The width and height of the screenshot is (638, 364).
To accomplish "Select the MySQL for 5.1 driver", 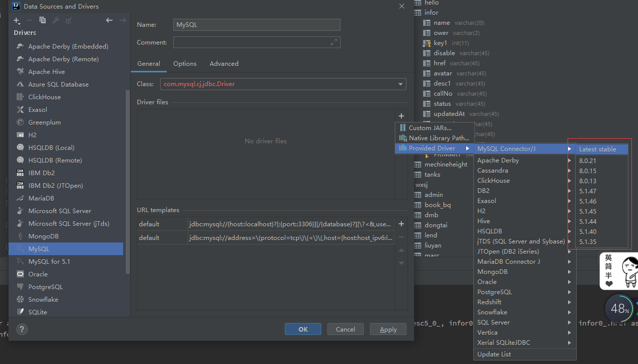I will point(66,261).
